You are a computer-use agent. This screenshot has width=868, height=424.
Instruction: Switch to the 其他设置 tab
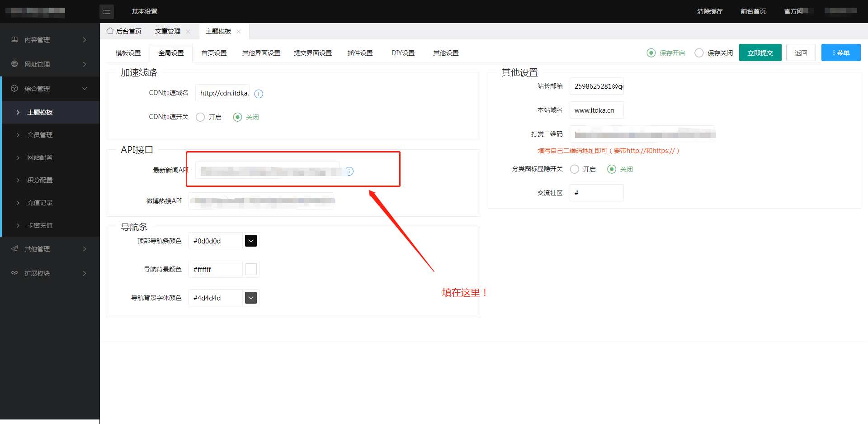pyautogui.click(x=446, y=53)
